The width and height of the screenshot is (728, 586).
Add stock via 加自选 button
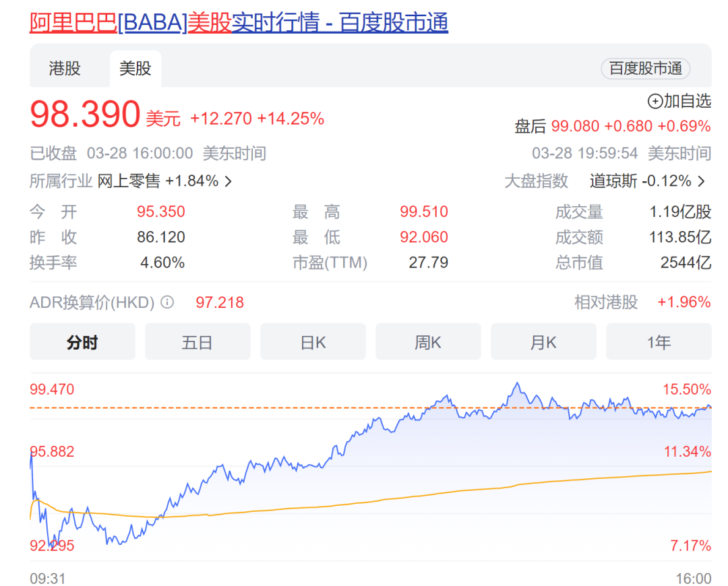point(679,100)
